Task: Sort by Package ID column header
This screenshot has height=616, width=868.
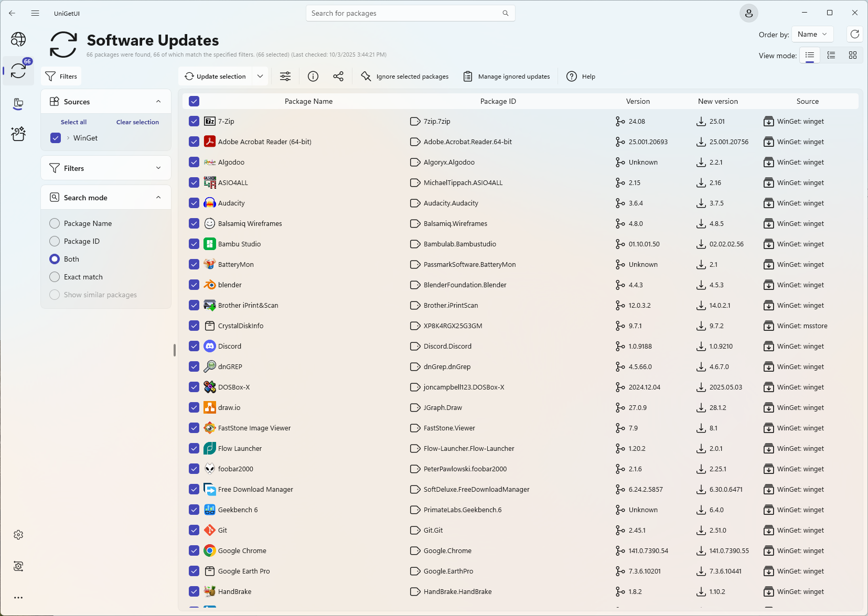Action: (498, 101)
